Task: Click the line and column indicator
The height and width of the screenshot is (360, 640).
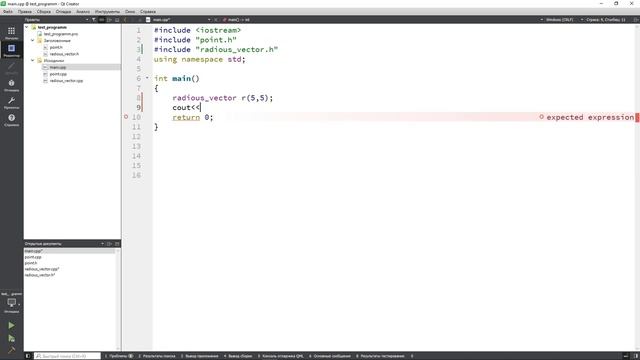Action: [605, 20]
